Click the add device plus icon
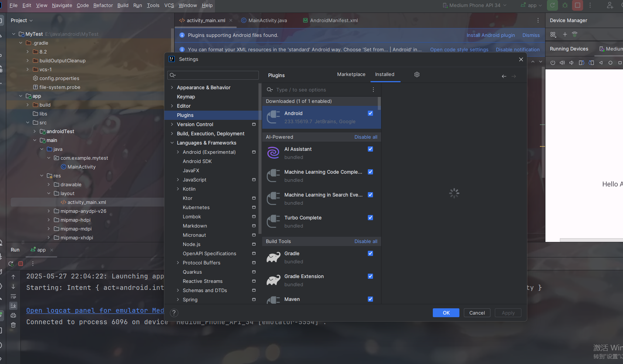Screen dimensions: 623x364 coord(565,34)
